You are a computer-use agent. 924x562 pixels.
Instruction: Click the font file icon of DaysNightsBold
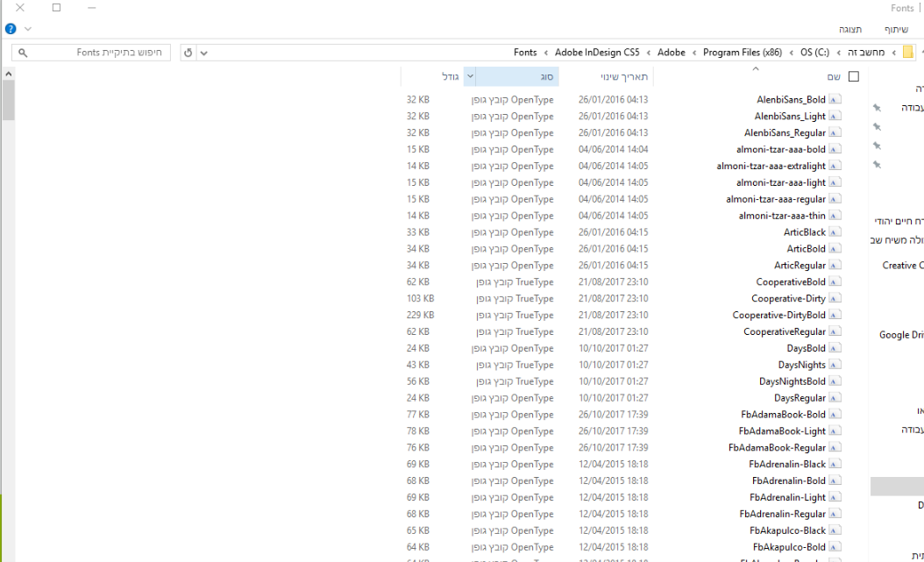835,381
